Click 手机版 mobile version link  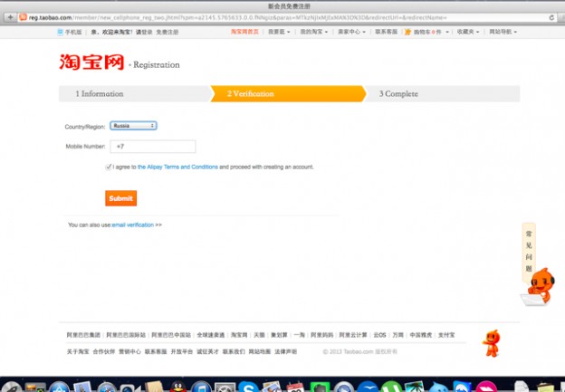pos(73,32)
